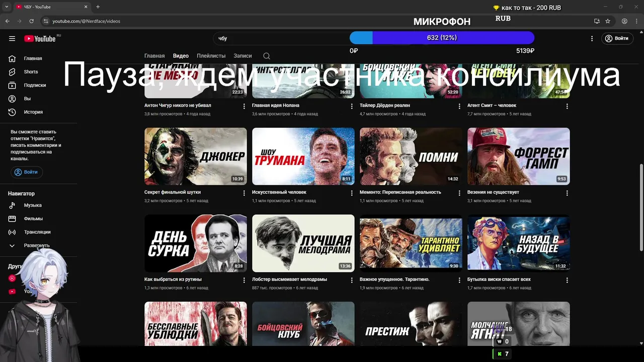Open options menu for Секрет финальной шутки

[x=244, y=193]
